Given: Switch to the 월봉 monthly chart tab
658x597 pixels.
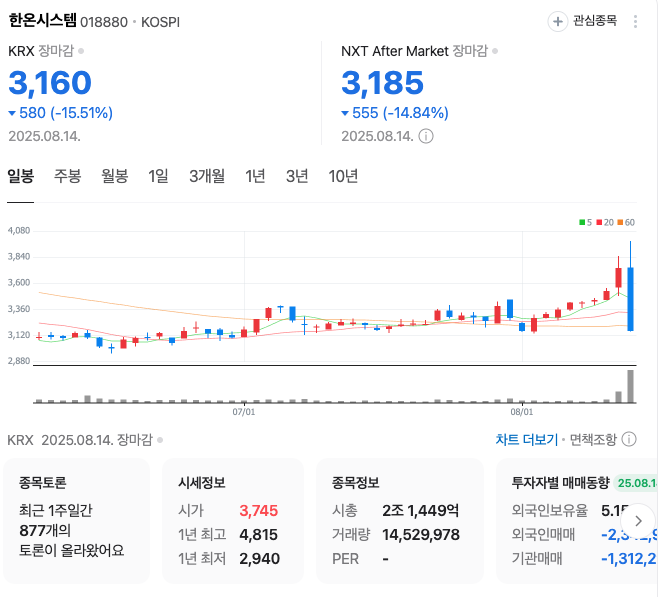Looking at the screenshot, I should tap(115, 176).
